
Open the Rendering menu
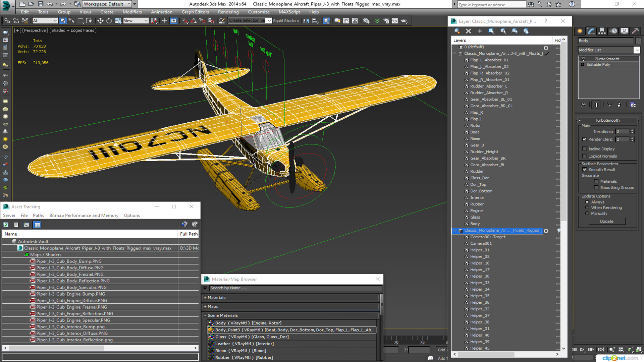coord(228,12)
